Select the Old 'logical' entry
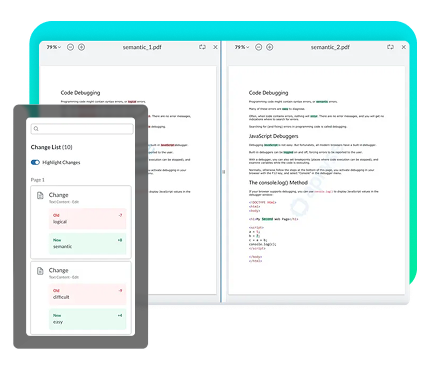This screenshot has width=430, height=370. [x=88, y=219]
